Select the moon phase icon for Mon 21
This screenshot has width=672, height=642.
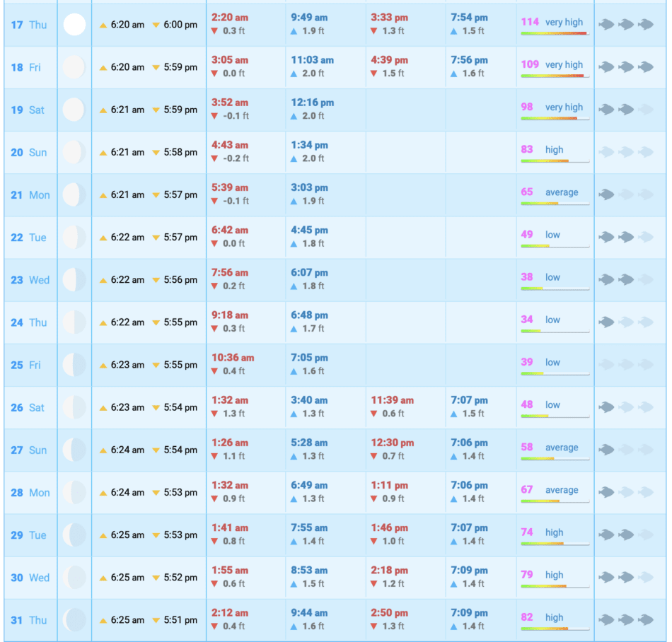74,194
